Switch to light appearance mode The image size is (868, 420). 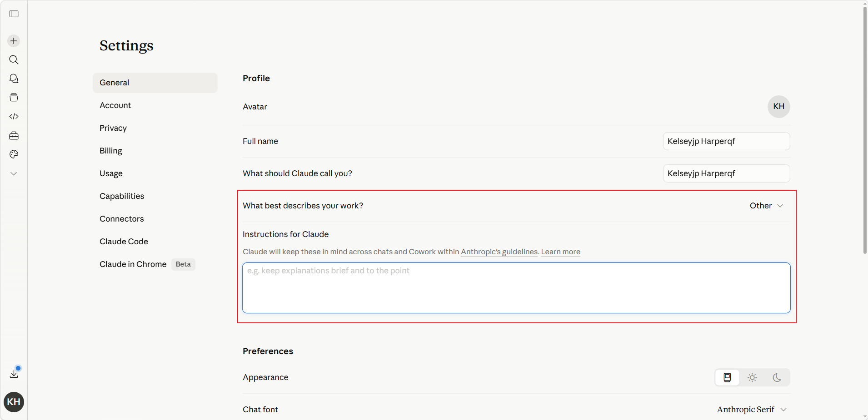pos(752,377)
